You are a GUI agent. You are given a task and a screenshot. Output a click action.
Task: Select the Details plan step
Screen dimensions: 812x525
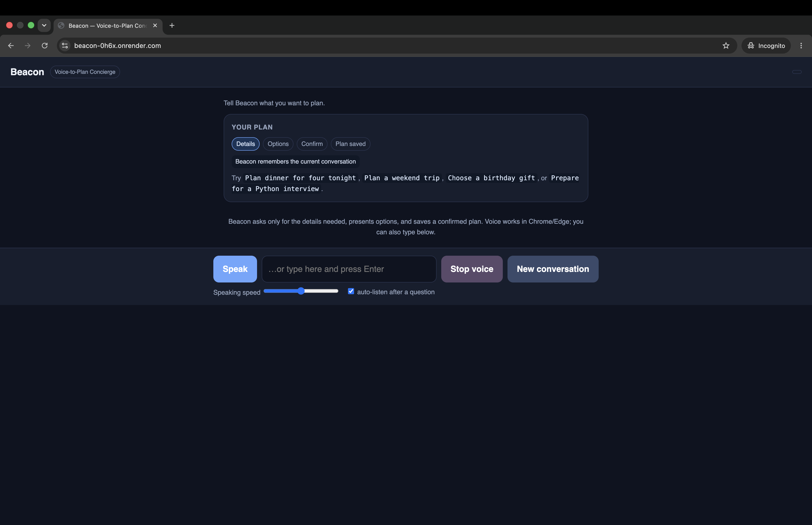[246, 144]
